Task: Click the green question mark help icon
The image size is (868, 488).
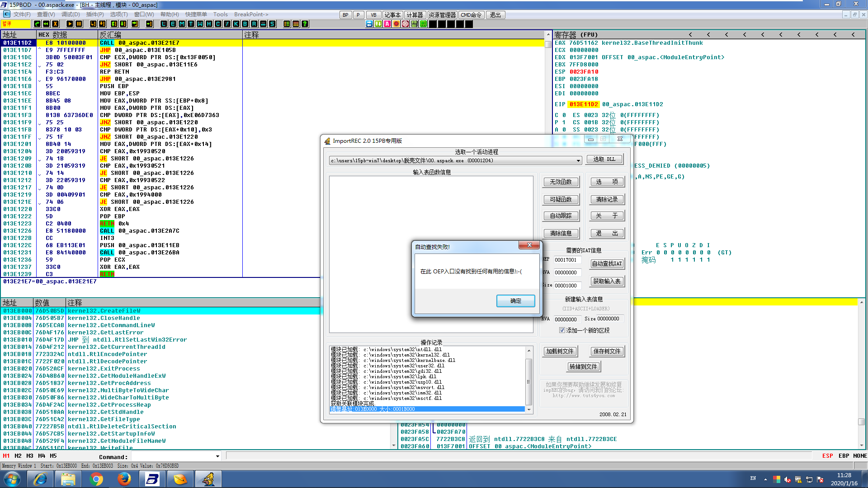Action: (305, 24)
